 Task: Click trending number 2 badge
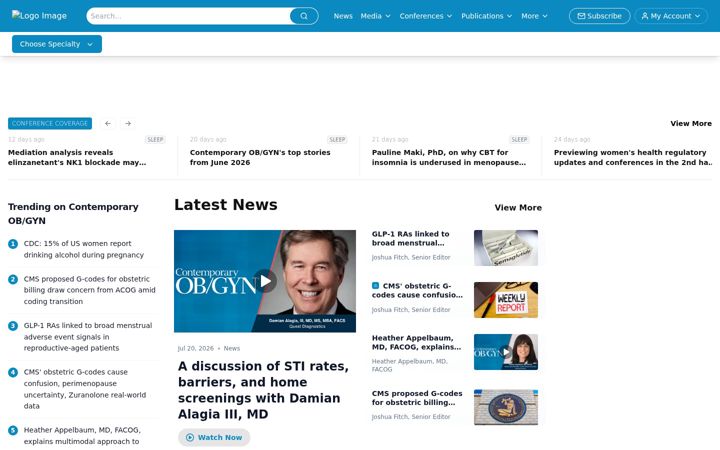13,279
